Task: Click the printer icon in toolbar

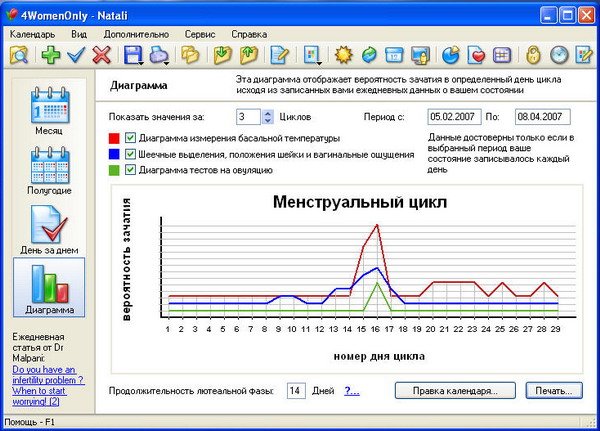Action: (158, 55)
